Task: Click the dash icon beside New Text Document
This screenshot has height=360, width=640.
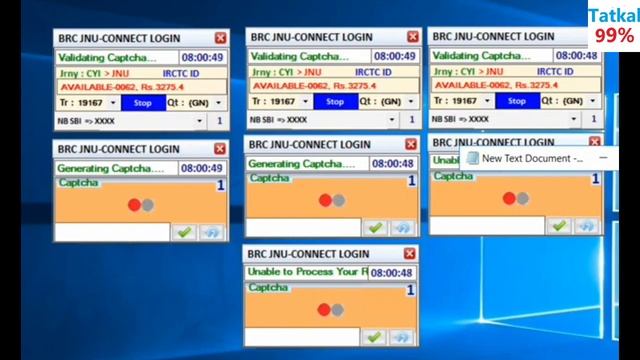Action: [x=603, y=158]
